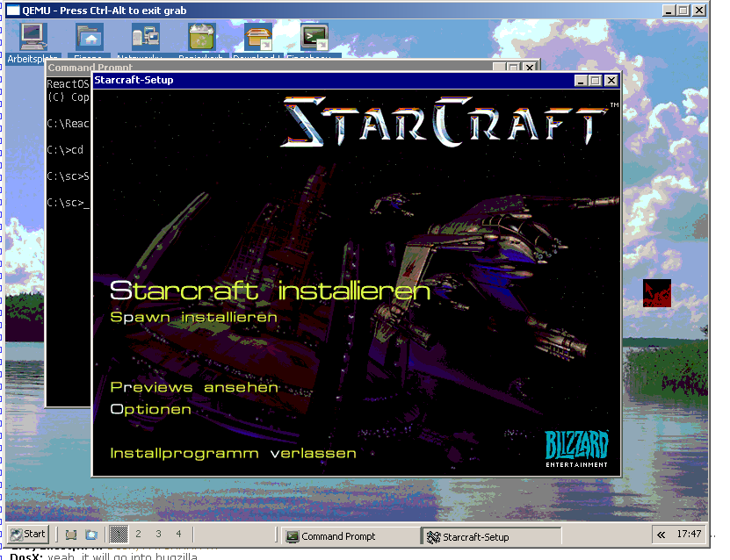Close the Starcraft-Setup window
This screenshot has height=560, width=730.
[611, 81]
